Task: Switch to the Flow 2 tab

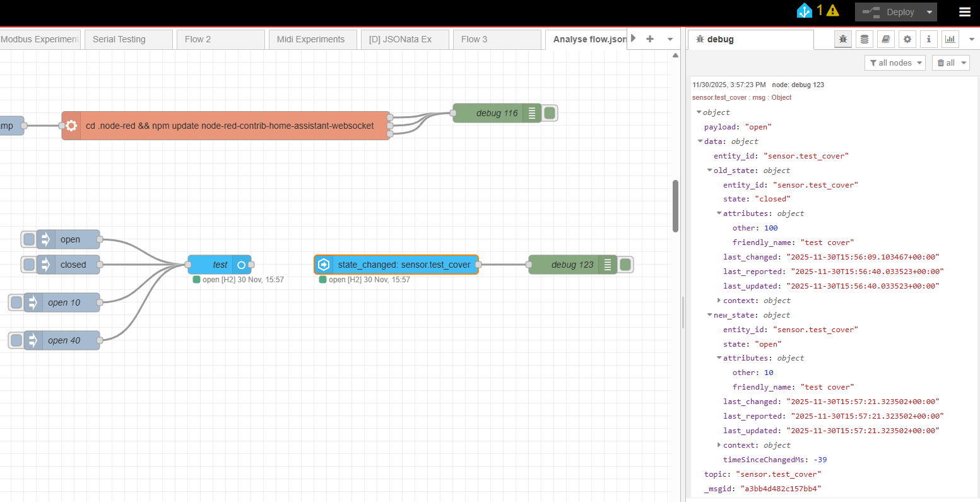Action: 198,39
